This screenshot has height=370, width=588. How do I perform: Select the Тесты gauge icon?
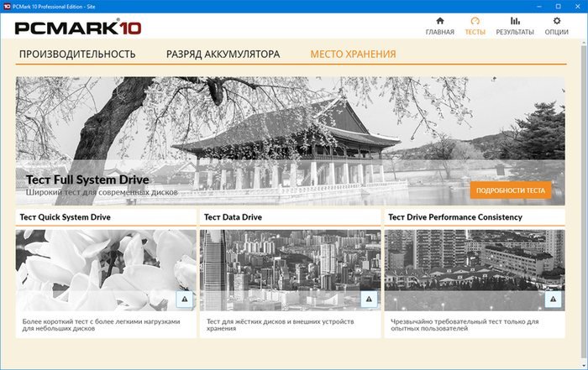[x=475, y=21]
